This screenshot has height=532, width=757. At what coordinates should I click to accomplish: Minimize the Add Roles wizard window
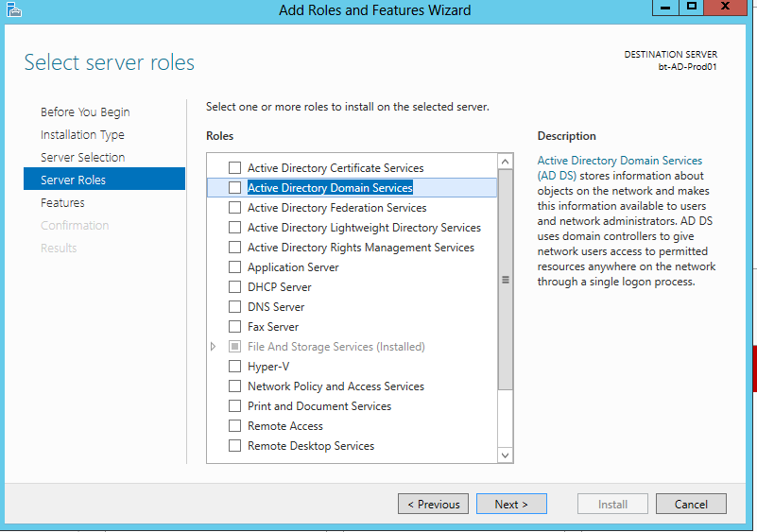click(x=665, y=8)
